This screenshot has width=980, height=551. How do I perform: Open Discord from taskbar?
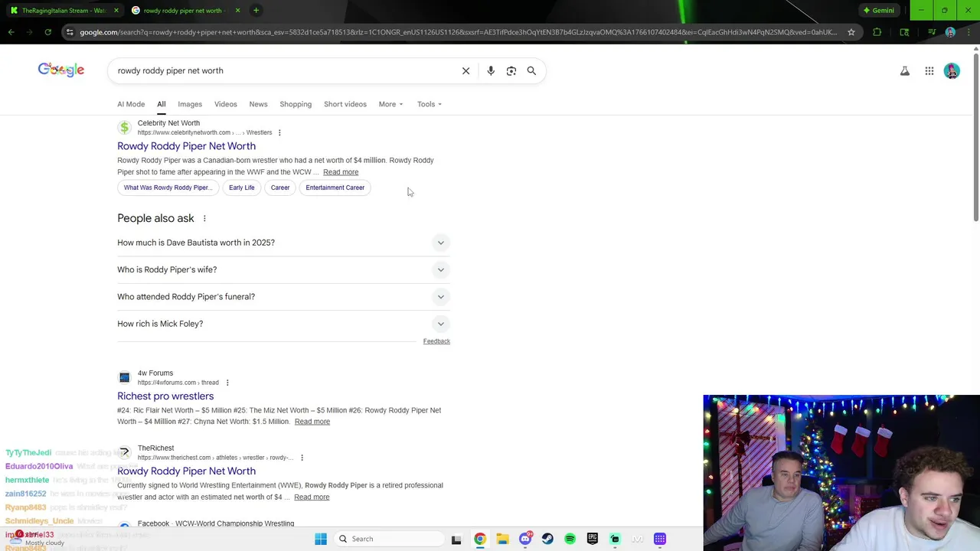[525, 539]
